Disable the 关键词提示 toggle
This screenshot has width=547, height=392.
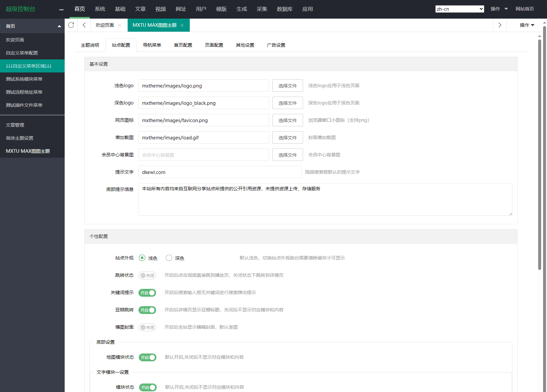147,292
